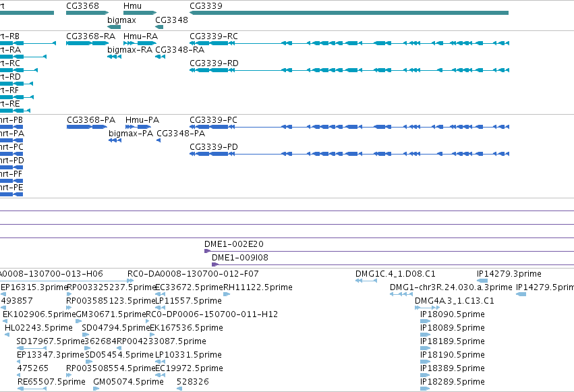Click the RE65507.5prime label
The image size is (574, 392).
(51, 382)
